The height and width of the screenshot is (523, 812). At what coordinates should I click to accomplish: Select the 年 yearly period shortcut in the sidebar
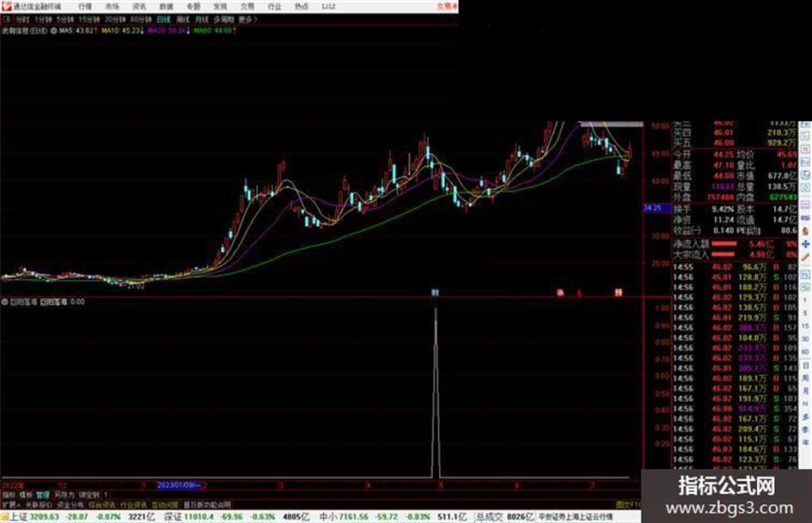(x=805, y=442)
